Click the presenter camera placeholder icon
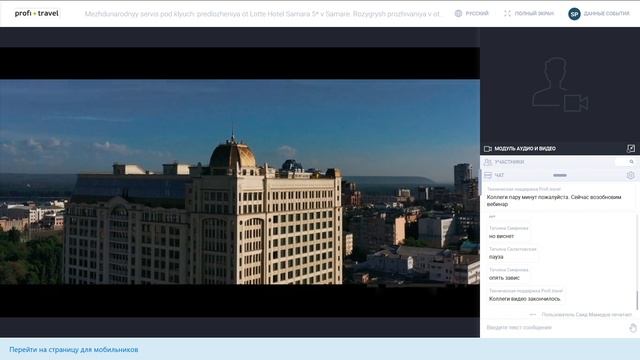The height and width of the screenshot is (360, 640). (559, 84)
